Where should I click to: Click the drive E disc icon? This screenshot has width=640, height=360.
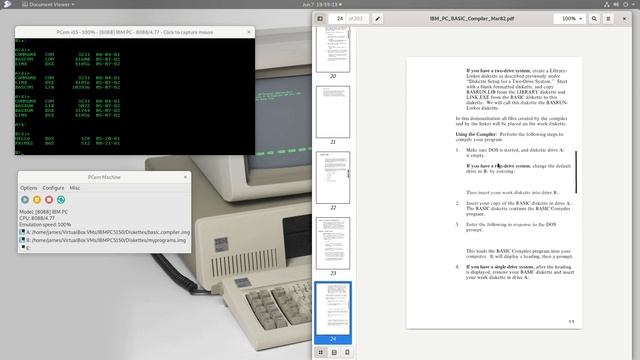23,247
